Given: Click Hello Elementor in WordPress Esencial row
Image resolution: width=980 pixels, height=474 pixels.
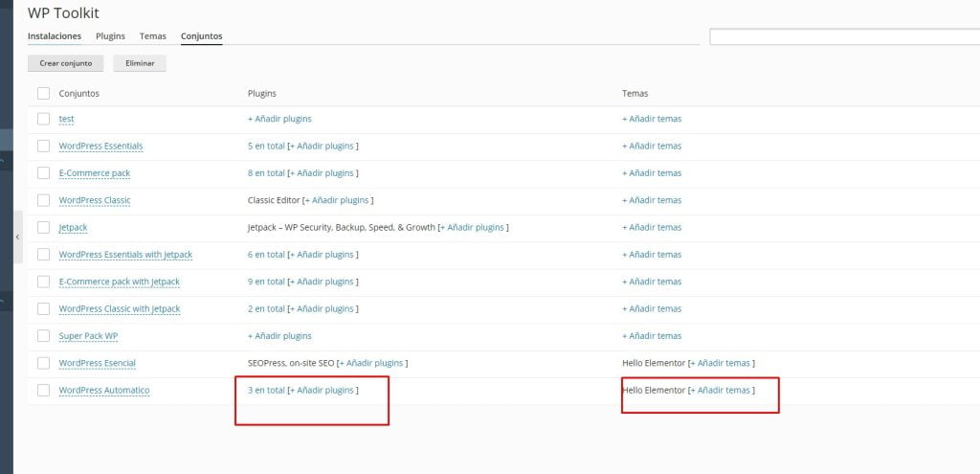Looking at the screenshot, I should 653,363.
